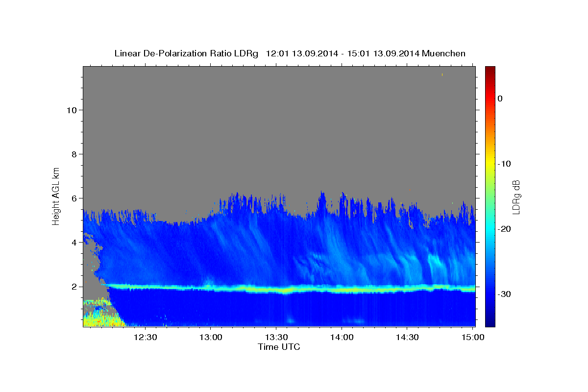Click the 12:30 time tick label
Image resolution: width=588 pixels, height=392 pixels.
(146, 337)
